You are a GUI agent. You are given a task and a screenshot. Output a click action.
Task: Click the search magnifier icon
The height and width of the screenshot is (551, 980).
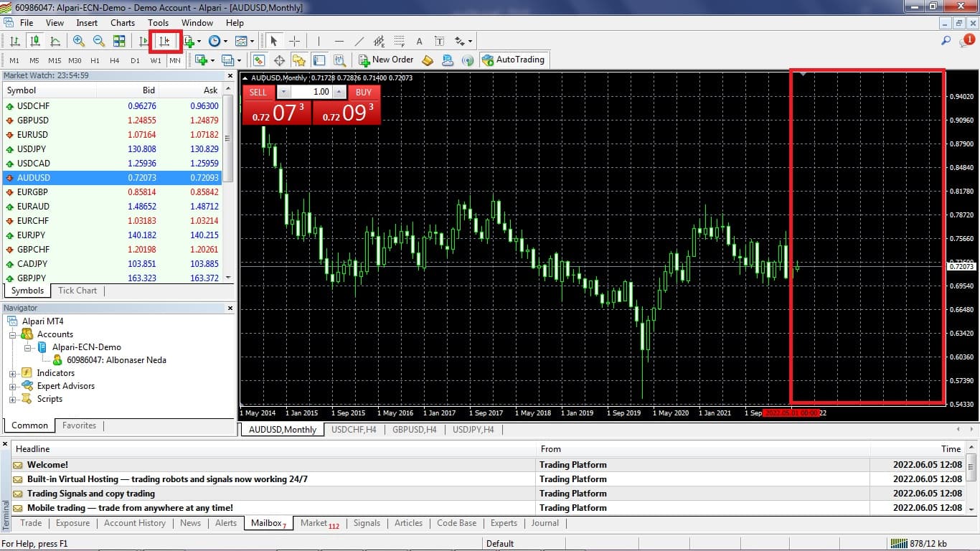click(946, 41)
